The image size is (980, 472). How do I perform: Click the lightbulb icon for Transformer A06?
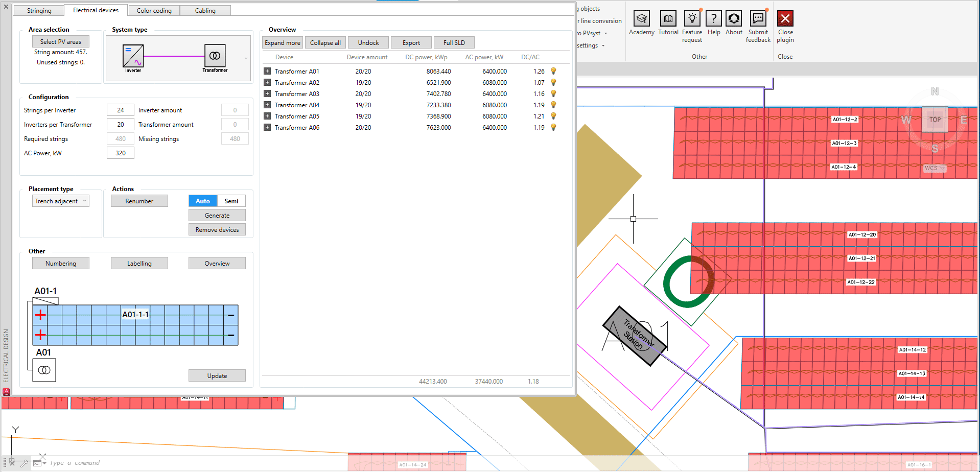click(x=553, y=127)
